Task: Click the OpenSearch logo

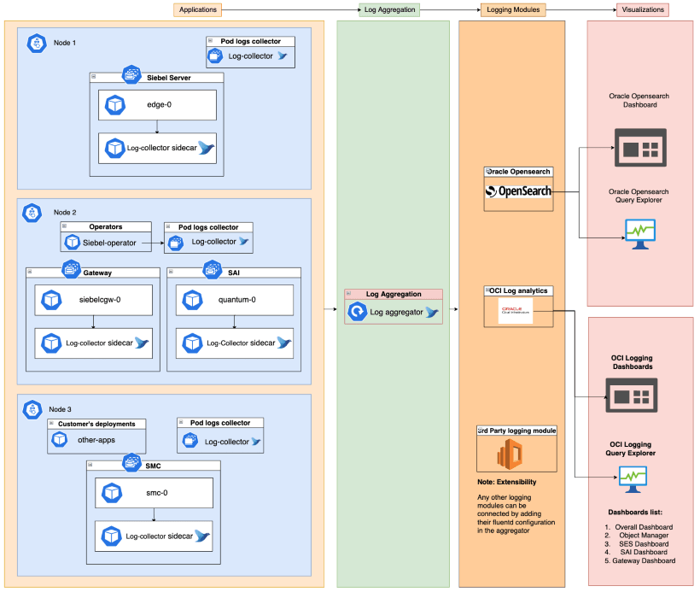Action: click(518, 191)
